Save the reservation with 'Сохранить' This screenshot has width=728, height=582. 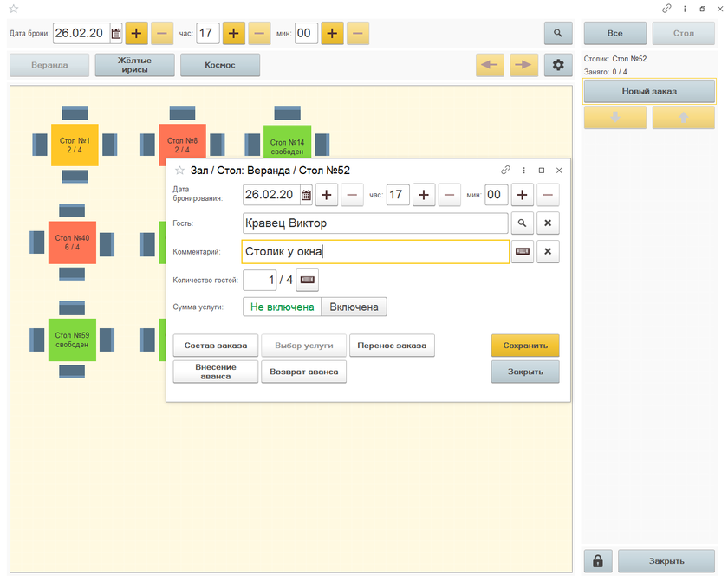coord(525,346)
